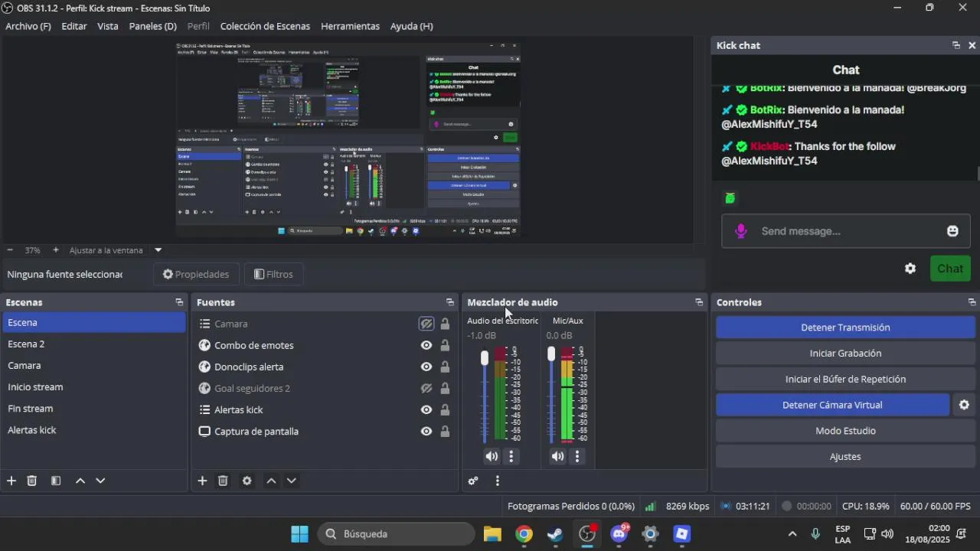Add a new scene with the plus icon

coord(11,481)
